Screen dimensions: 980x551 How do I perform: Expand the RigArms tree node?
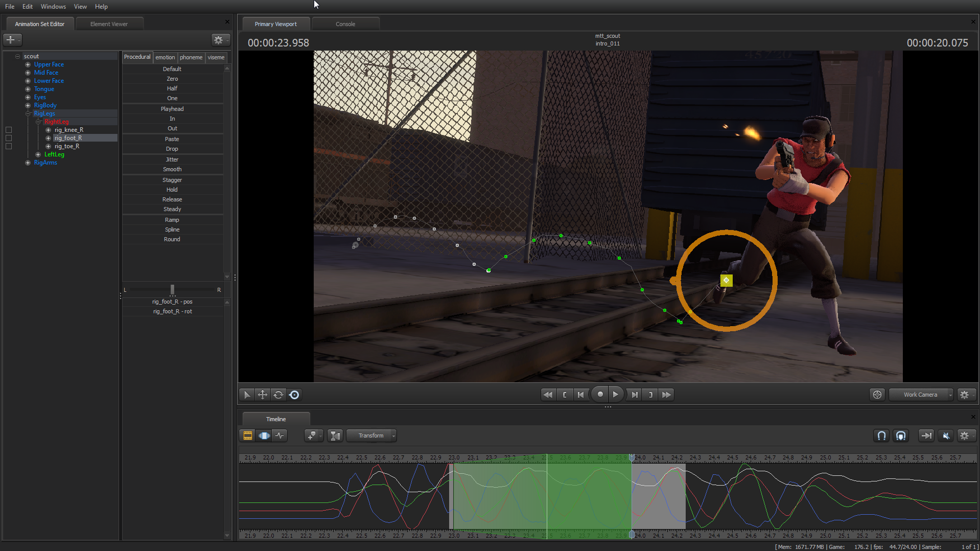pos(28,163)
